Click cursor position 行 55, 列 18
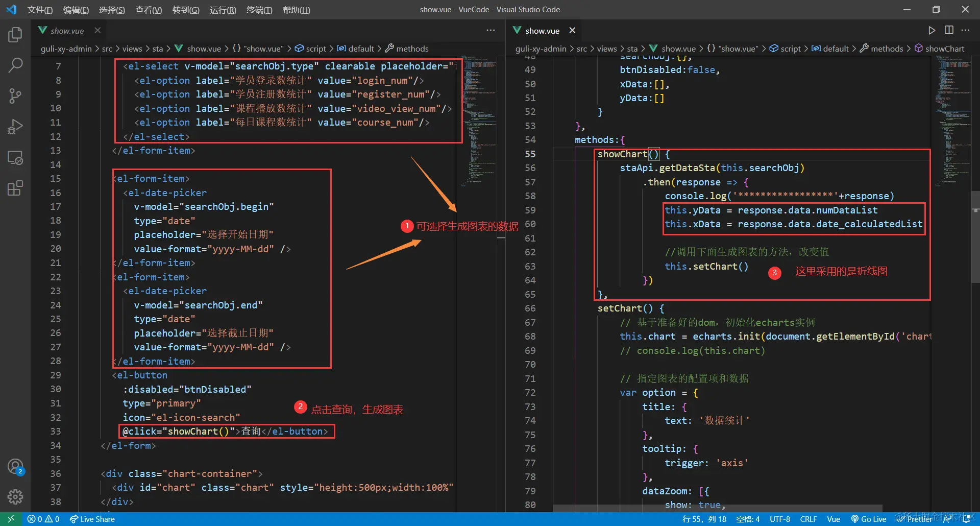The width and height of the screenshot is (980, 526). click(x=704, y=519)
